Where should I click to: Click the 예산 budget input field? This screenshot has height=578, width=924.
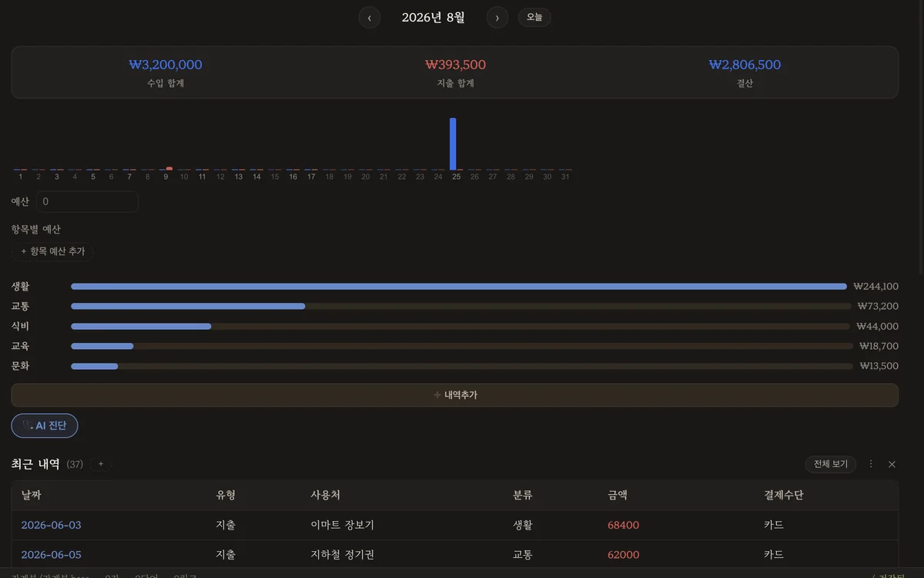tap(87, 202)
